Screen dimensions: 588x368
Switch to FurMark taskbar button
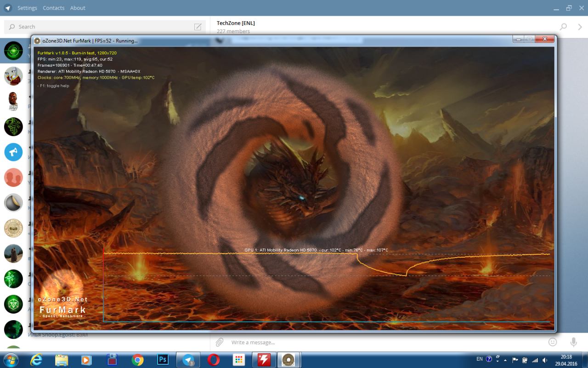(288, 360)
